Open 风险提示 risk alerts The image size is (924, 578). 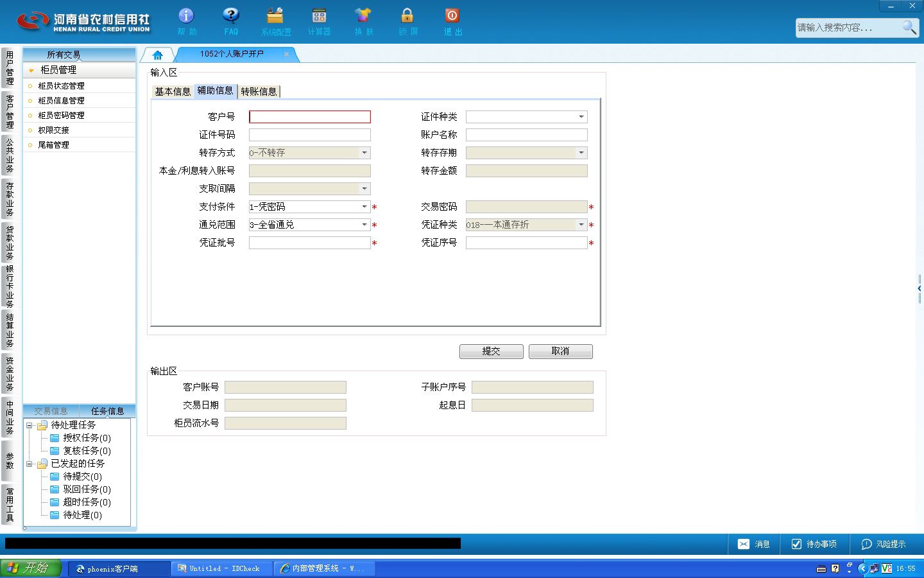(x=884, y=544)
